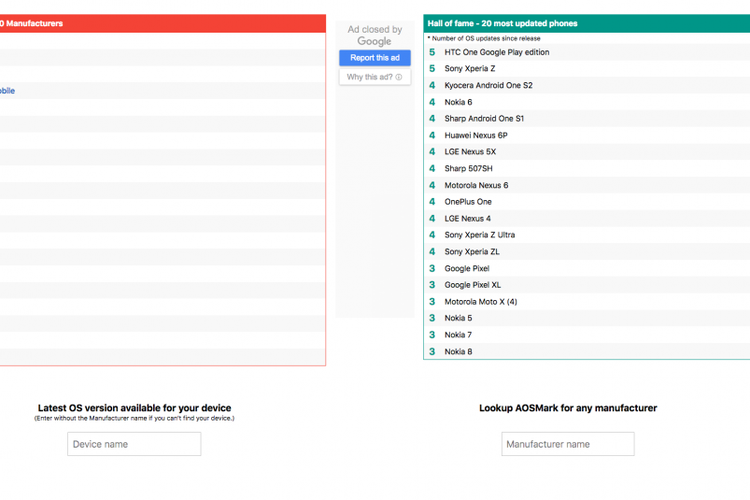Screen dimensions: 750x500
Task: Select the Huawei Nexus 6P row
Action: (475, 135)
